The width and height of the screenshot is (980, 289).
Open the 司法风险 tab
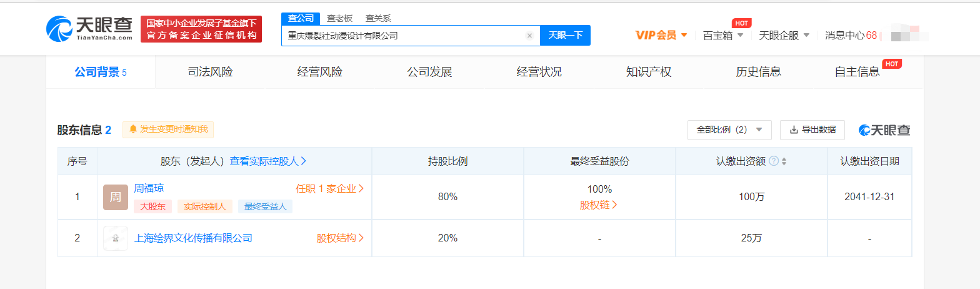point(210,72)
